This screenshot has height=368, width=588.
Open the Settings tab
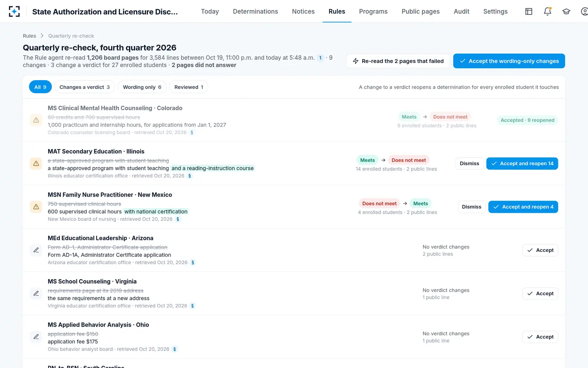click(495, 11)
